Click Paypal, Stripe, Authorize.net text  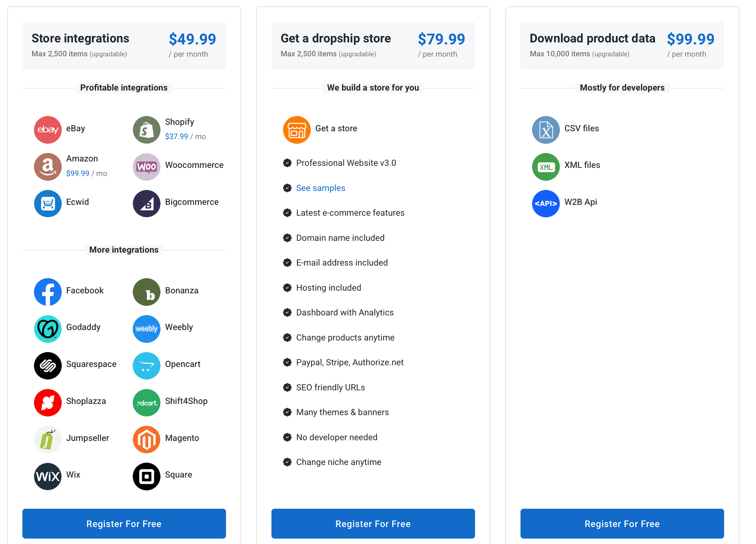pyautogui.click(x=350, y=362)
